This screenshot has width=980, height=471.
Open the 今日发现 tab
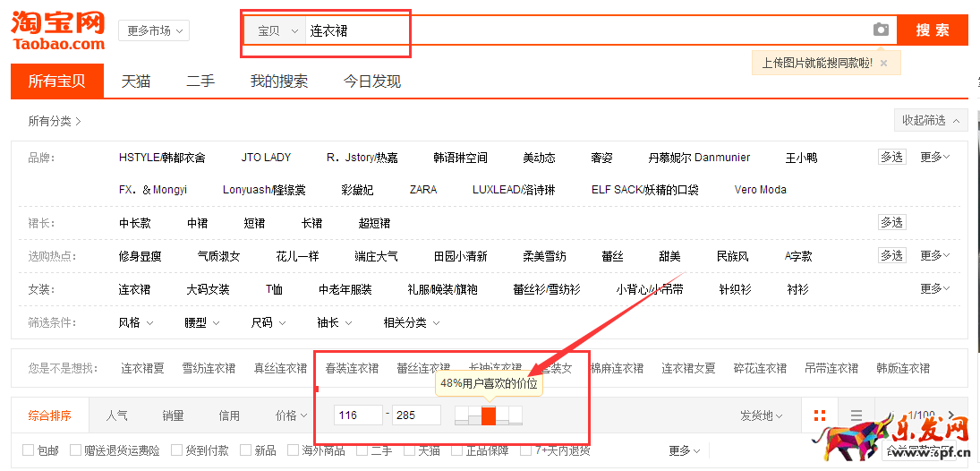[x=371, y=81]
